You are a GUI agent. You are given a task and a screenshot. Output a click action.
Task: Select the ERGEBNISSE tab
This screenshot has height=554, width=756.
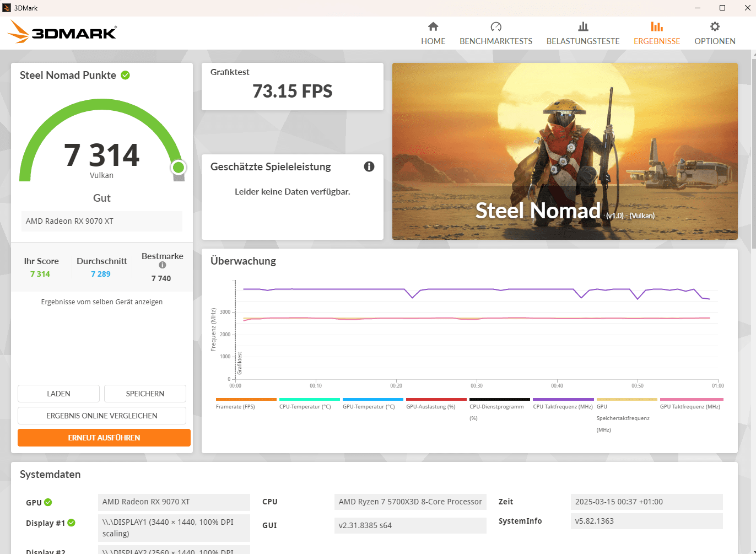(x=657, y=34)
